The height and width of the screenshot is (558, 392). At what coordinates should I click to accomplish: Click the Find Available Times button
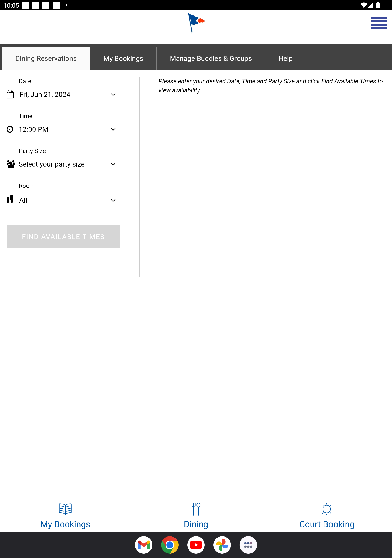point(63,237)
